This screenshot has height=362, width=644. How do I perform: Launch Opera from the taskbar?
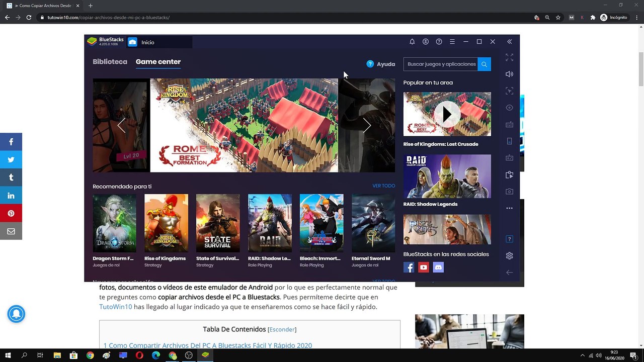(139, 355)
